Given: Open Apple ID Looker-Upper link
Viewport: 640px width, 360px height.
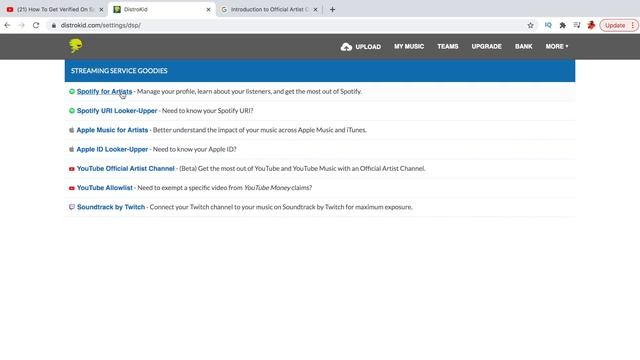Looking at the screenshot, I should tap(112, 149).
